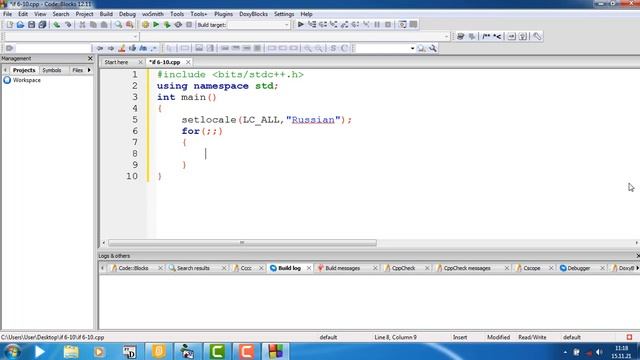Click Run to cursor debug icon
The height and width of the screenshot is (360, 640).
click(x=312, y=24)
